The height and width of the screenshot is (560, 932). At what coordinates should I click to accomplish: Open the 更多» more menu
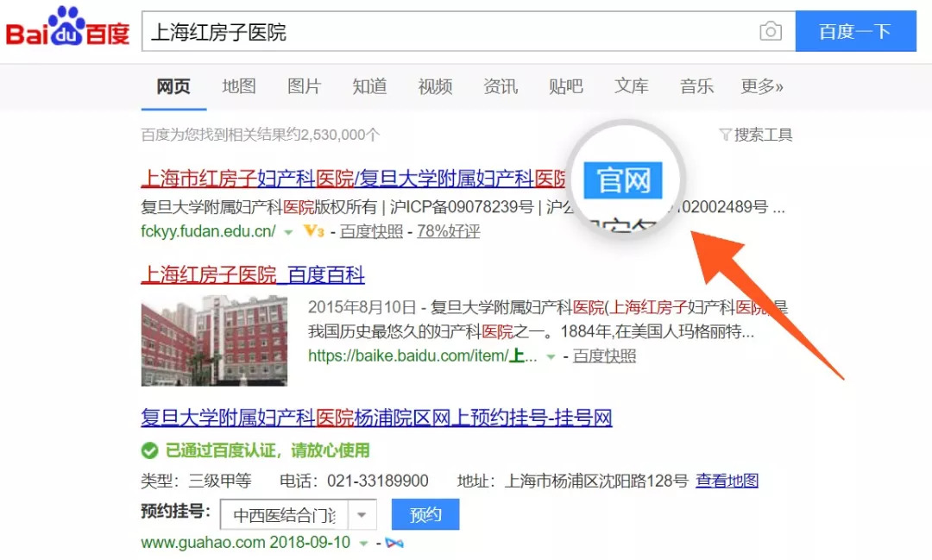tap(762, 86)
